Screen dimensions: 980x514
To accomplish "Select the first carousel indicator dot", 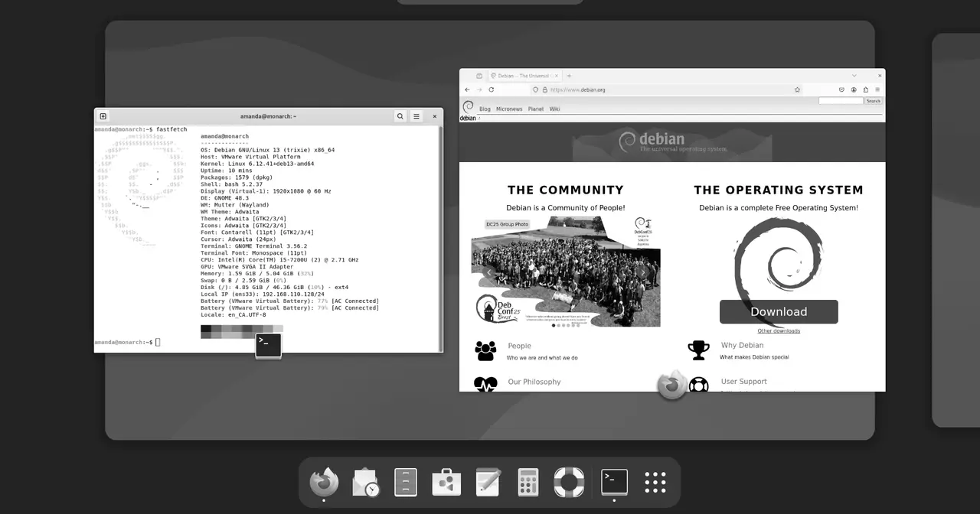I will point(554,325).
